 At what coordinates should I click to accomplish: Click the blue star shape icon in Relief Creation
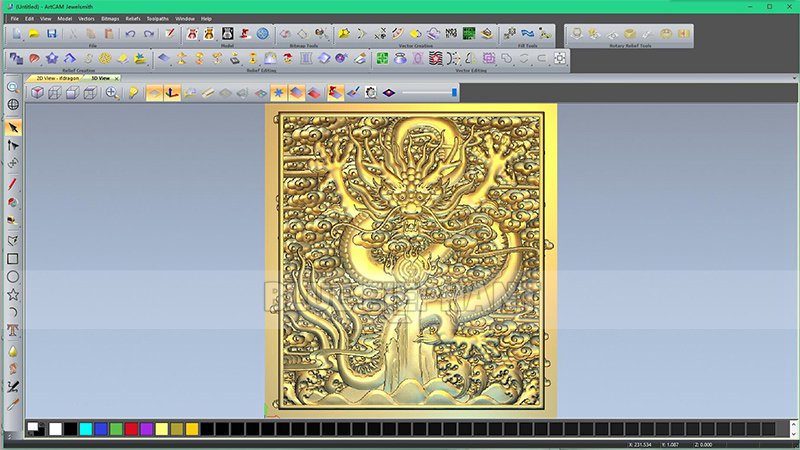[x=52, y=58]
